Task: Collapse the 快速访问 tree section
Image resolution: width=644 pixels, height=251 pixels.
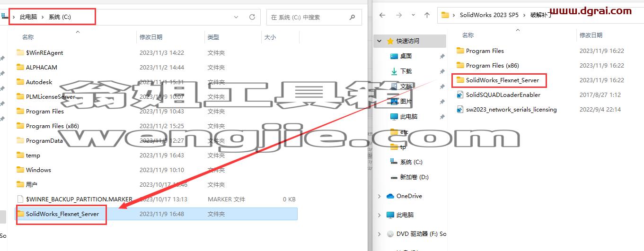Action: coord(379,41)
